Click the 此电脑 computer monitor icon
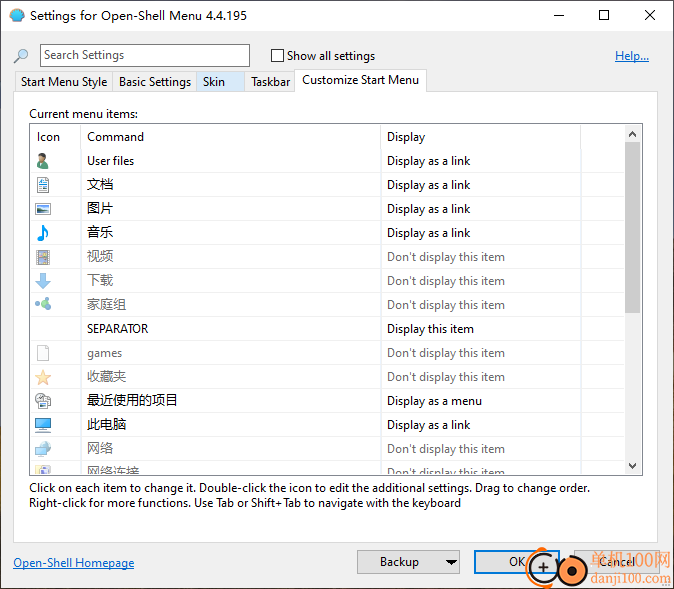The width and height of the screenshot is (674, 589). [43, 425]
